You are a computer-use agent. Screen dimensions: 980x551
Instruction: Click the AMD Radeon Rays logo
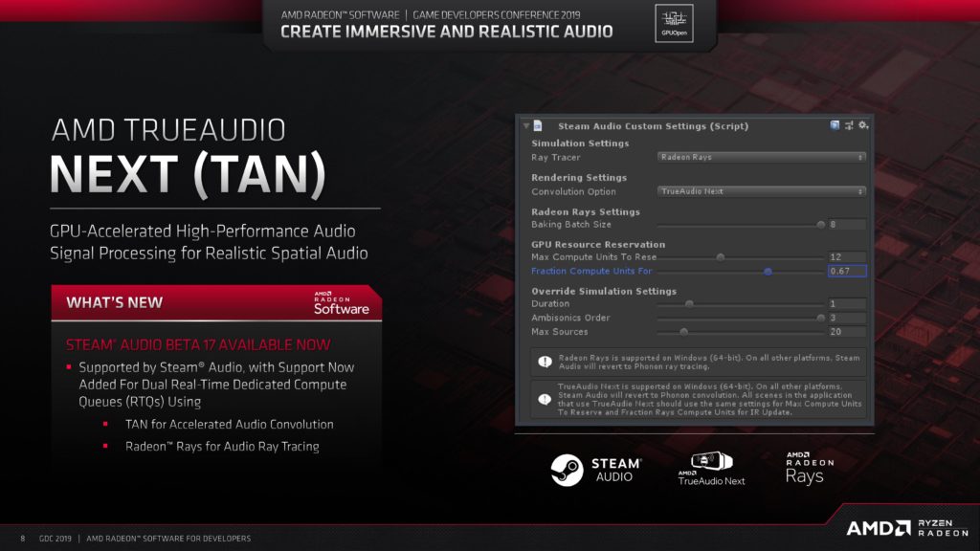click(810, 469)
